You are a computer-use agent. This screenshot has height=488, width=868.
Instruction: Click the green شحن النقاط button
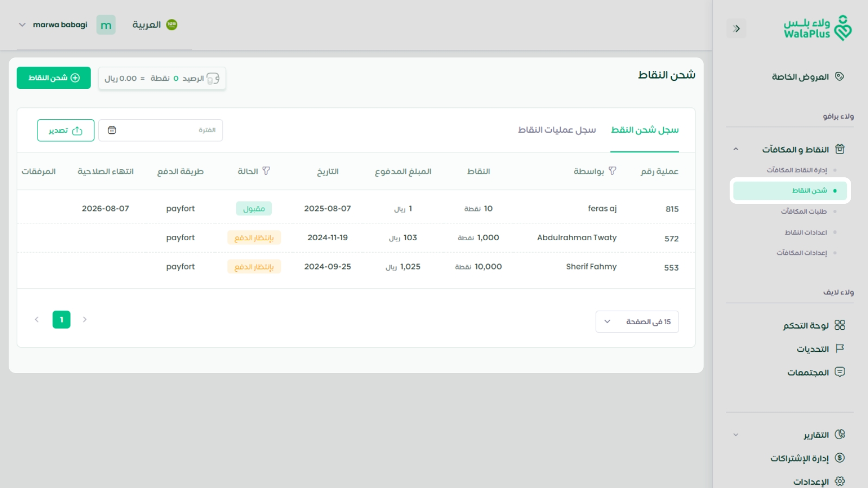click(53, 78)
